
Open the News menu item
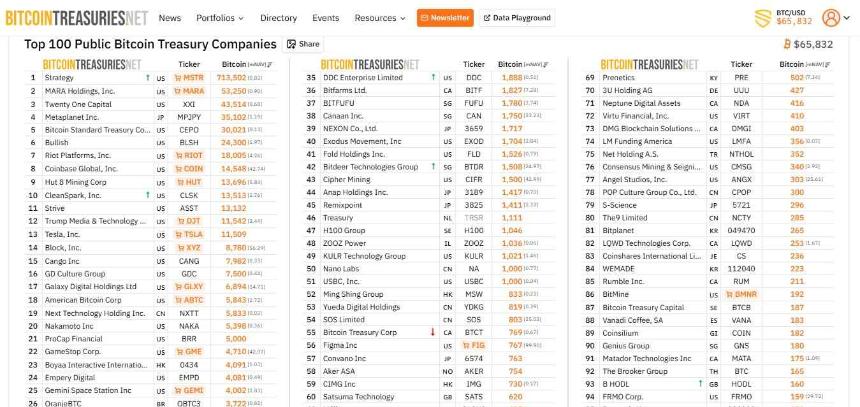(170, 18)
